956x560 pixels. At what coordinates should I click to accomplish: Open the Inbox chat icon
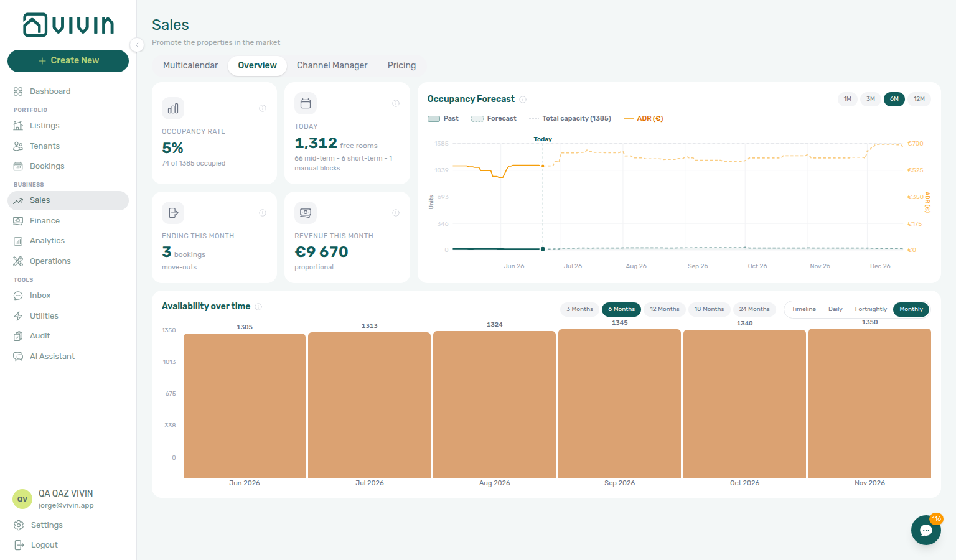tap(18, 296)
